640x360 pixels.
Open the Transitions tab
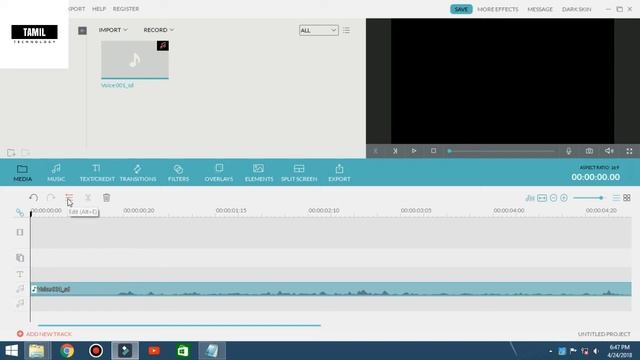pyautogui.click(x=138, y=173)
